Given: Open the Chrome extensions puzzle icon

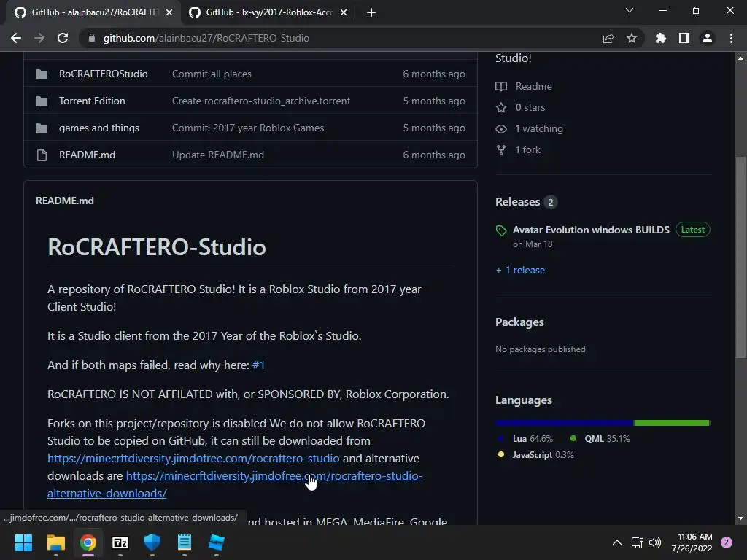Looking at the screenshot, I should click(660, 38).
